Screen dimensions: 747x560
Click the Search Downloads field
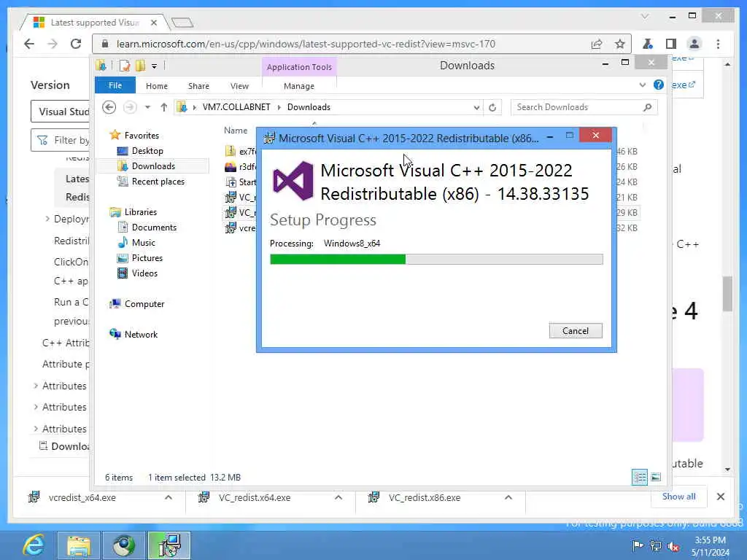pyautogui.click(x=584, y=107)
